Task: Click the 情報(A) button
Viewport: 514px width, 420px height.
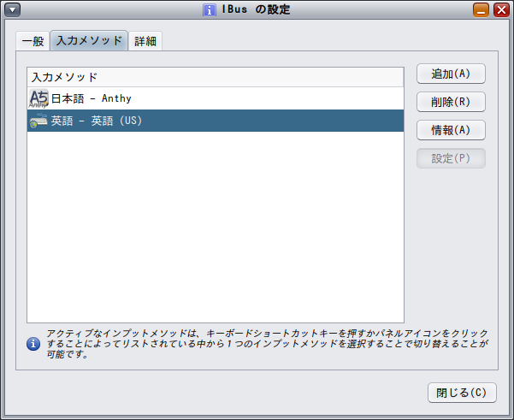Action: pyautogui.click(x=451, y=130)
